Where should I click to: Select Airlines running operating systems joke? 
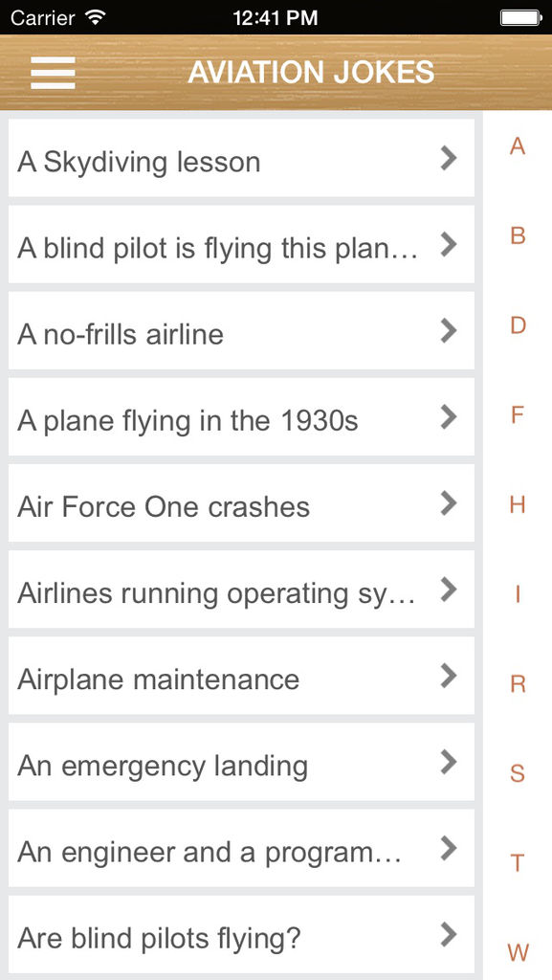pyautogui.click(x=241, y=590)
